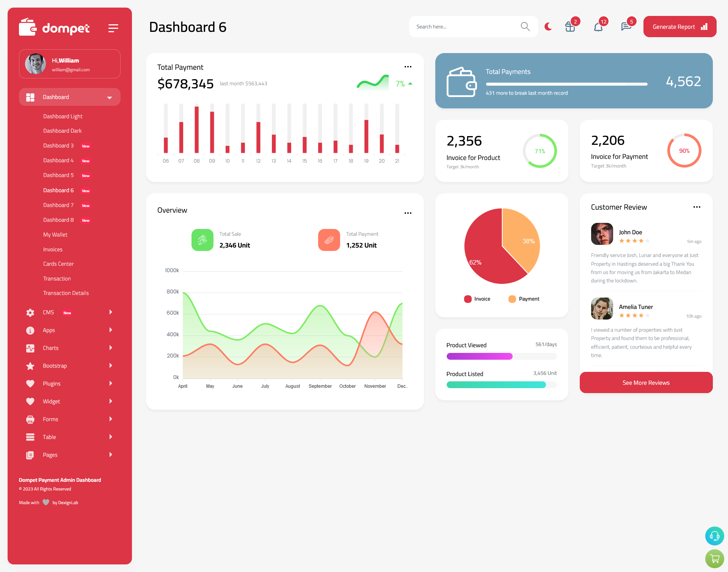The height and width of the screenshot is (572, 728).
Task: Click the Generate Report bar chart icon
Action: (705, 26)
